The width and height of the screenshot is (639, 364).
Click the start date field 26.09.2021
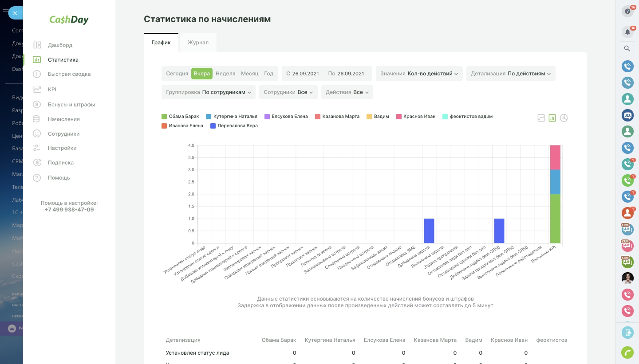pos(303,74)
